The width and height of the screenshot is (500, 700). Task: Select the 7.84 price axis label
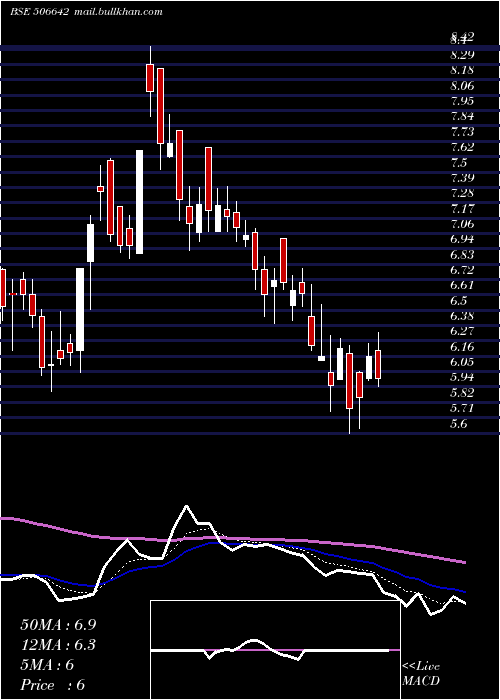tap(462, 117)
